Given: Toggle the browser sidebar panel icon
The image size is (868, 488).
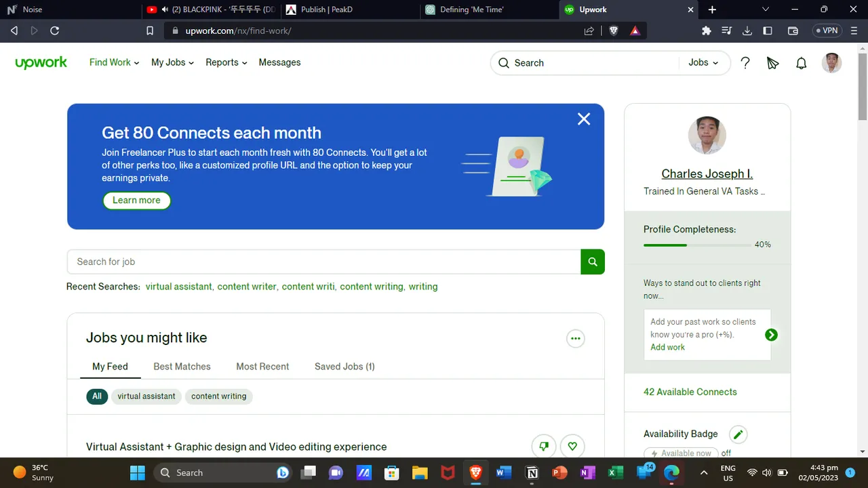Looking at the screenshot, I should [x=768, y=30].
